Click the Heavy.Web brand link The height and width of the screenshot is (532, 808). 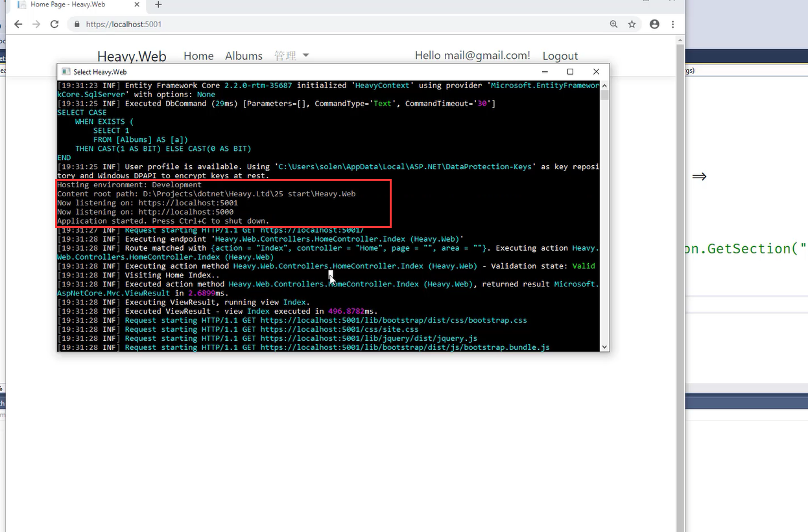point(132,56)
